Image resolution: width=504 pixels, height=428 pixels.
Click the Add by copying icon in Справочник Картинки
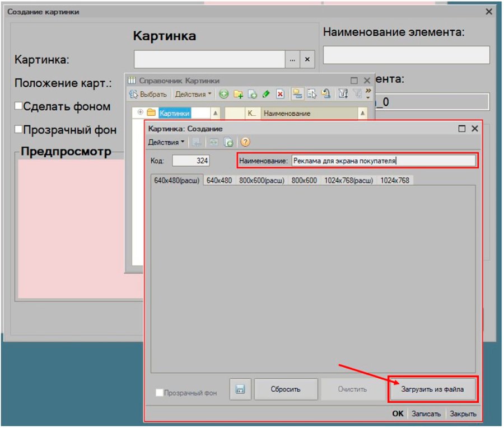pos(253,94)
